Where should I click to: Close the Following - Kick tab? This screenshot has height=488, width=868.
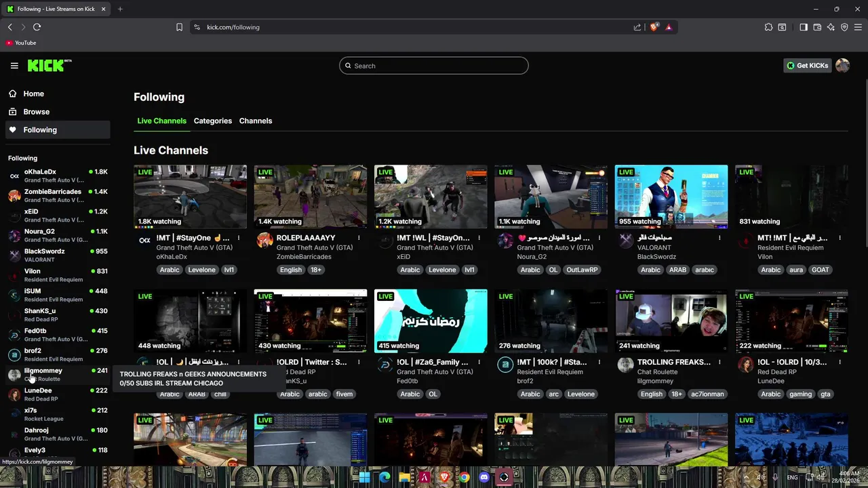pyautogui.click(x=103, y=9)
